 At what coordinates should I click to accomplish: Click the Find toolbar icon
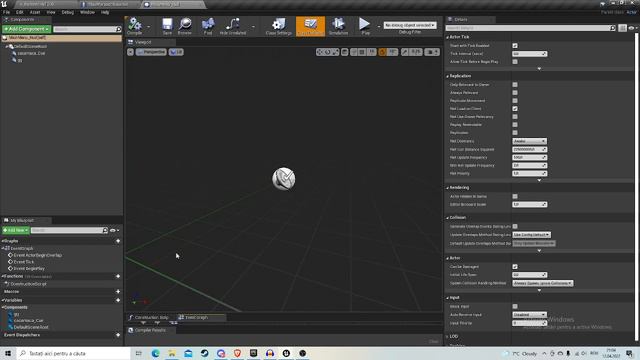208,25
